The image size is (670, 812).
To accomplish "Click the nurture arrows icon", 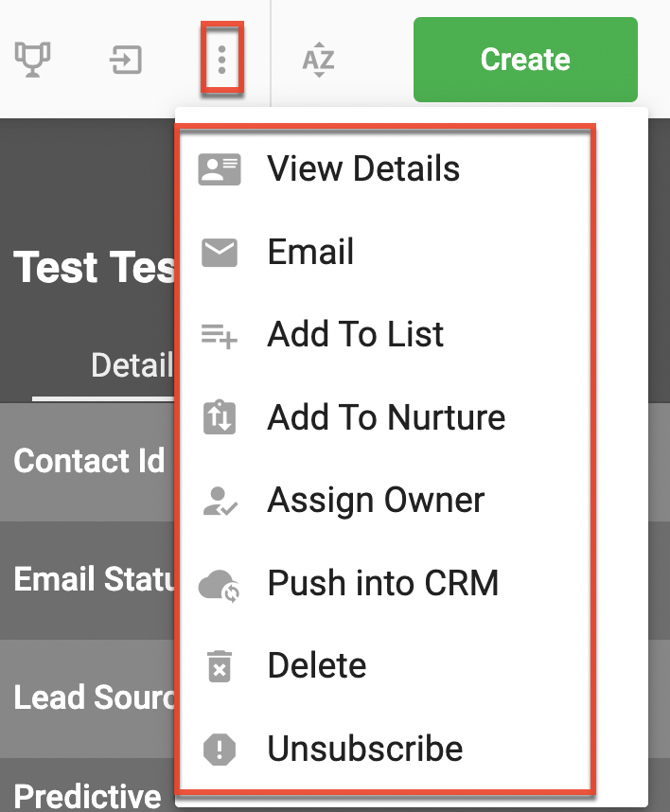I will [x=220, y=417].
